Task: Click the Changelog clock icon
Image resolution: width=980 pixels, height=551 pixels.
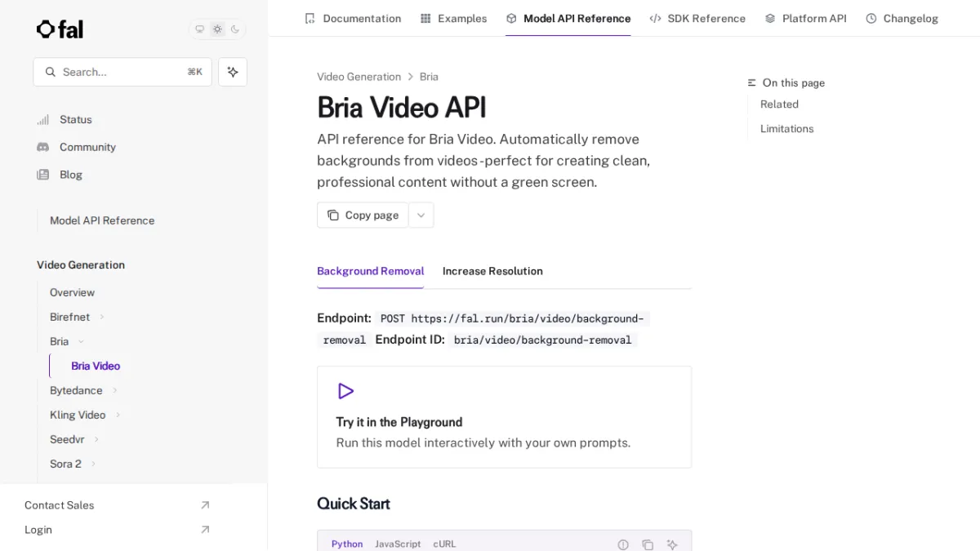Action: [x=871, y=18]
